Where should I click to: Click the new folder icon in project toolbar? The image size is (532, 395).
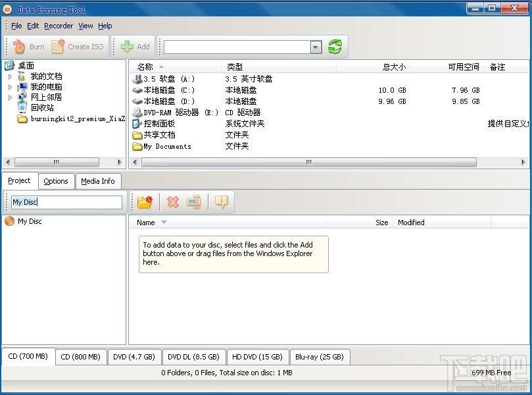click(x=145, y=202)
